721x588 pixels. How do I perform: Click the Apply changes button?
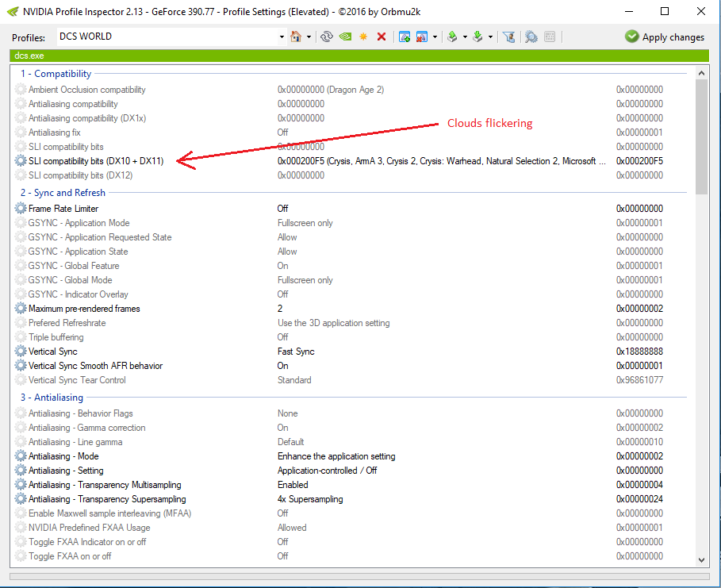coord(665,37)
